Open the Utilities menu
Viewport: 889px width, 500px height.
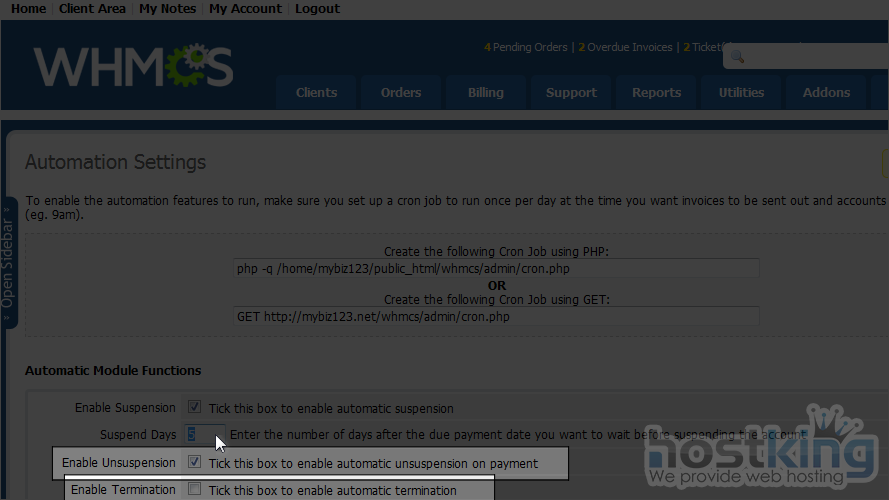click(x=741, y=93)
